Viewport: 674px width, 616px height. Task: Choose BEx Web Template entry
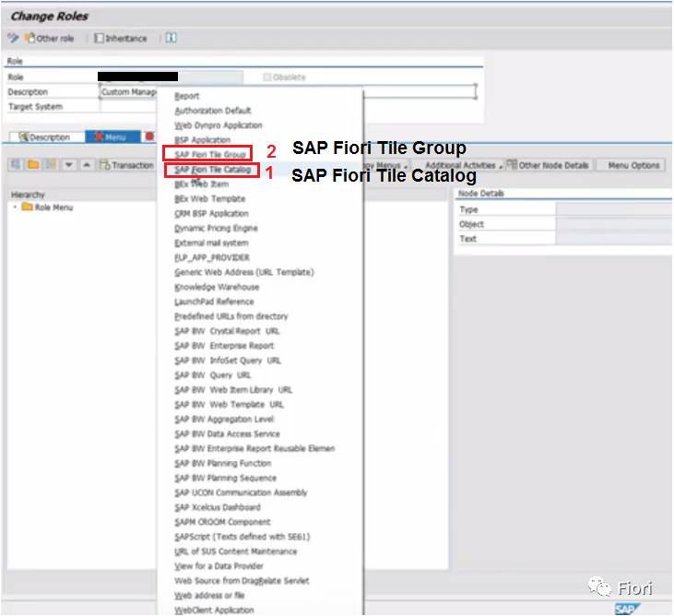point(210,198)
